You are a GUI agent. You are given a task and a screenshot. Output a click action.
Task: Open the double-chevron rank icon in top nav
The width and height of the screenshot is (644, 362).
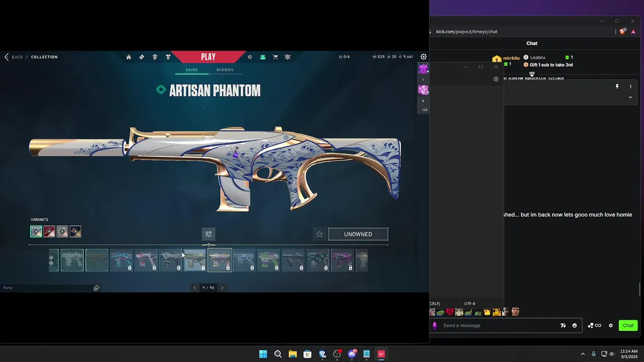tap(288, 57)
